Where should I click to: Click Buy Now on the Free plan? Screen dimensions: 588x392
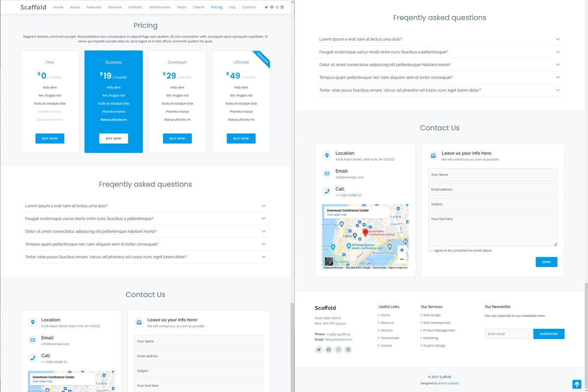click(50, 139)
